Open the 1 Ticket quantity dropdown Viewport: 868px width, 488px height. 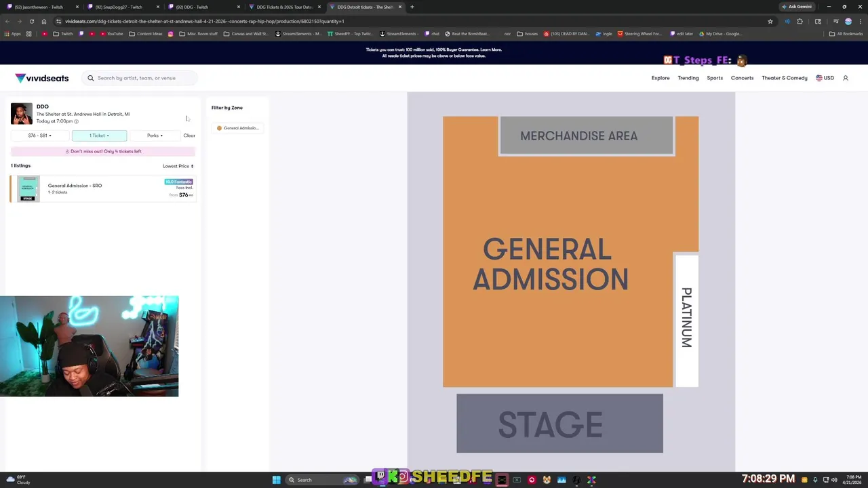pos(99,136)
